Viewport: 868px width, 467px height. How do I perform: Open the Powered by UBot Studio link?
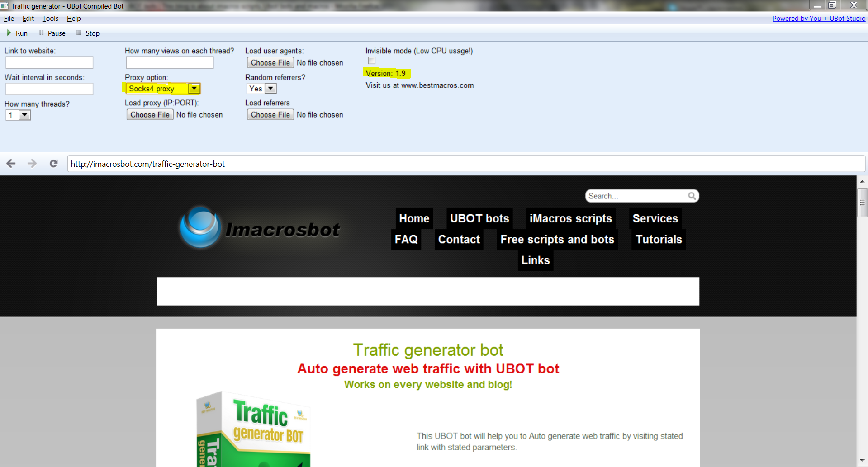pos(818,19)
